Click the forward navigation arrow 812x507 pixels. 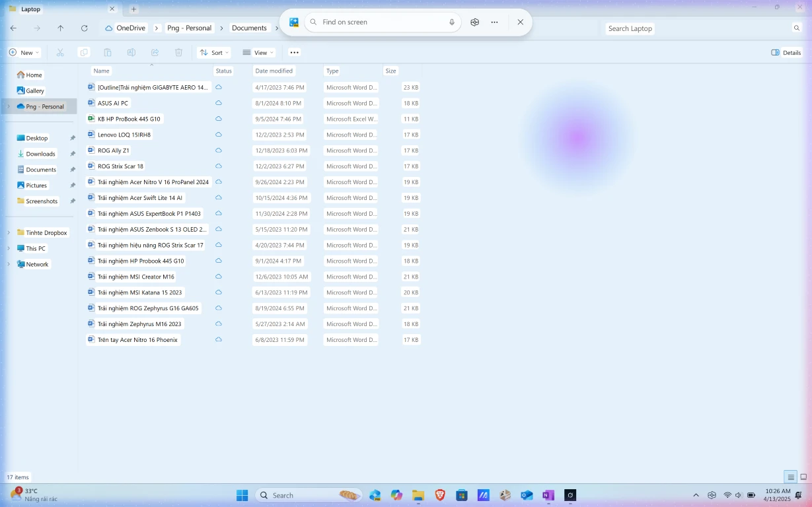click(37, 28)
